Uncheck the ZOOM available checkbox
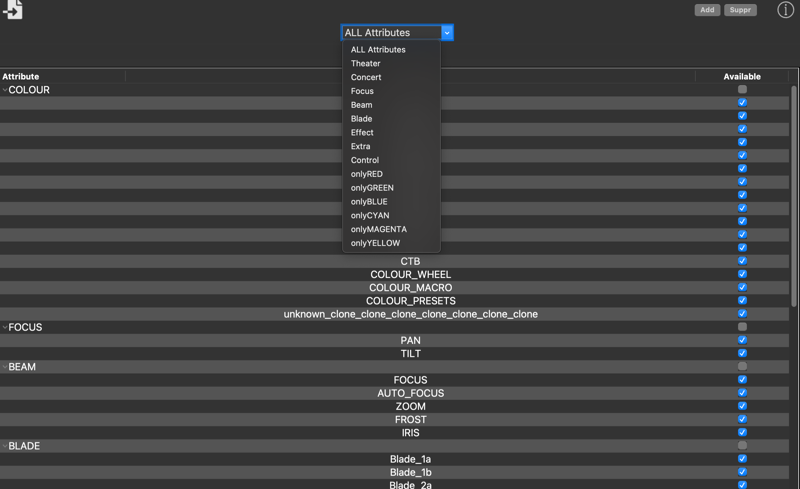 [742, 406]
